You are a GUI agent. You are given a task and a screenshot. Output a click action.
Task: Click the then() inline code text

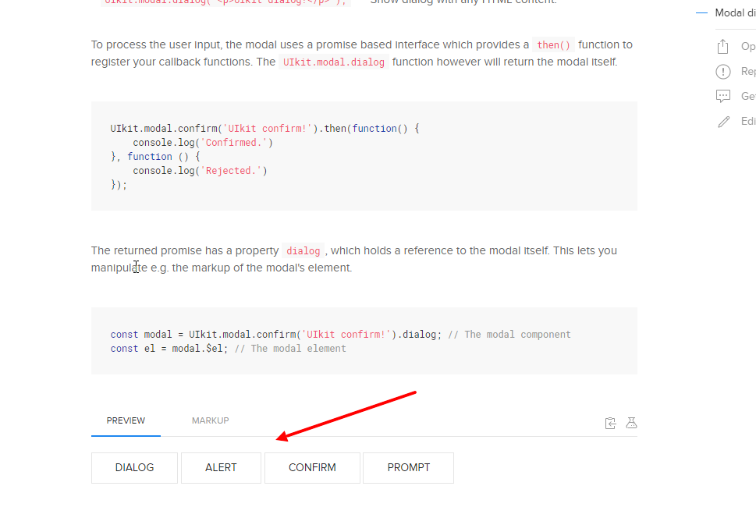[554, 45]
